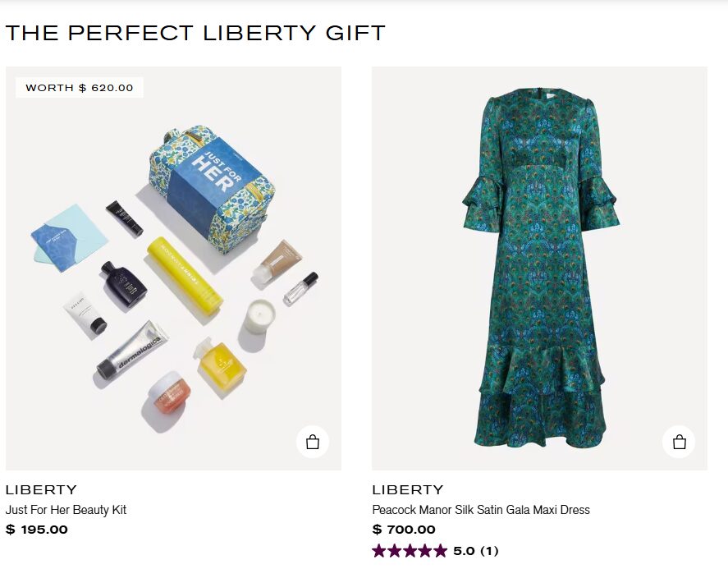The height and width of the screenshot is (569, 728).
Task: Click the LIBERTY brand above the Maxi Dress title
Action: click(x=407, y=490)
